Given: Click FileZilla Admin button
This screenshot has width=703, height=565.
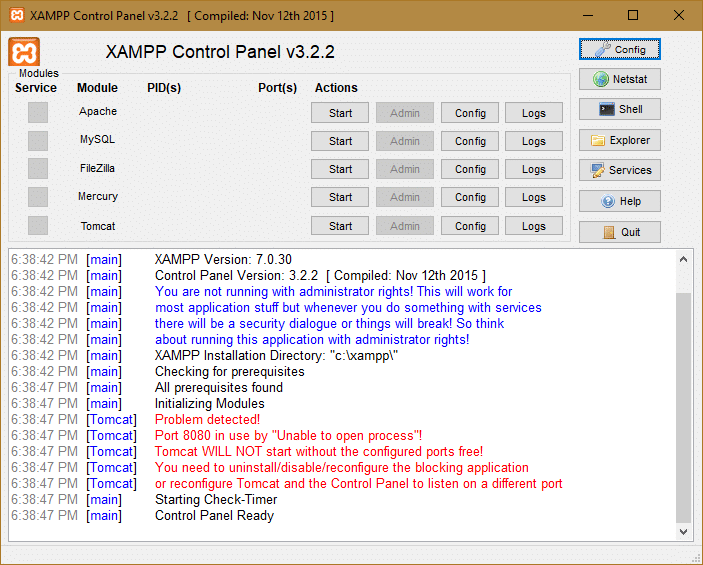Looking at the screenshot, I should 405,170.
